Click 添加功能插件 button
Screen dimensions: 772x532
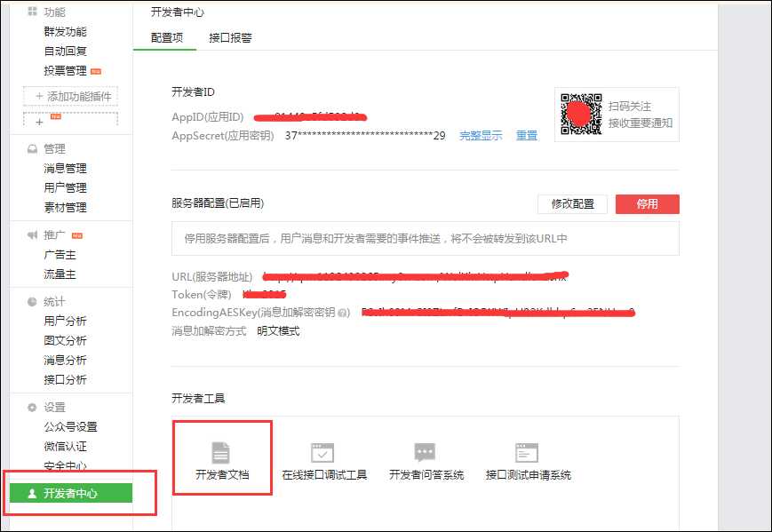tap(70, 96)
